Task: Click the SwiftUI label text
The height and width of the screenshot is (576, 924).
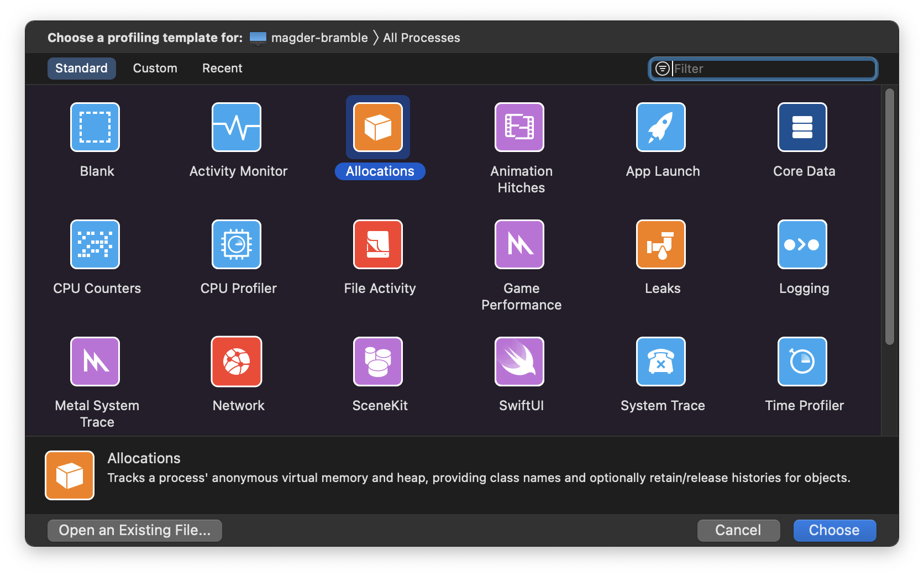Action: pyautogui.click(x=522, y=406)
